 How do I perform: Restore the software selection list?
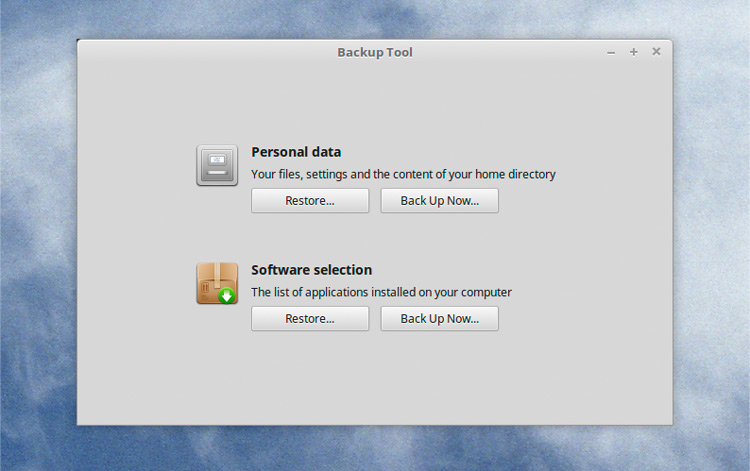310,318
